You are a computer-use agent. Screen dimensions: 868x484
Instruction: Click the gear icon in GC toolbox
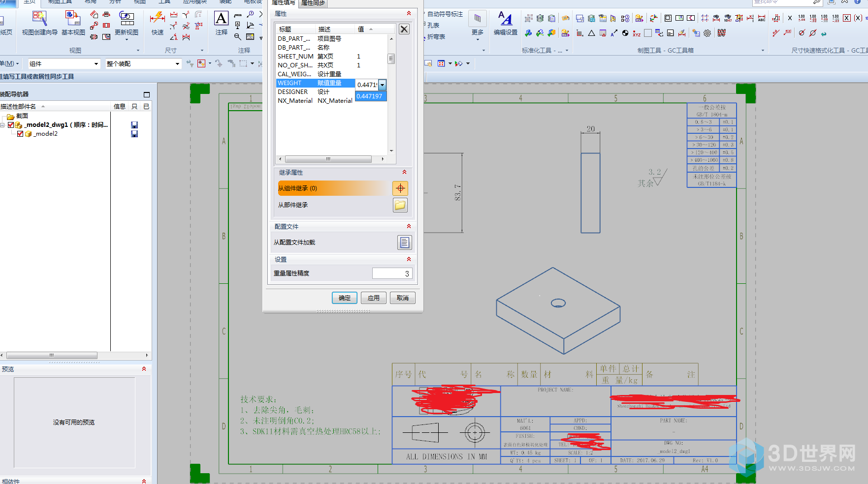[x=707, y=33]
